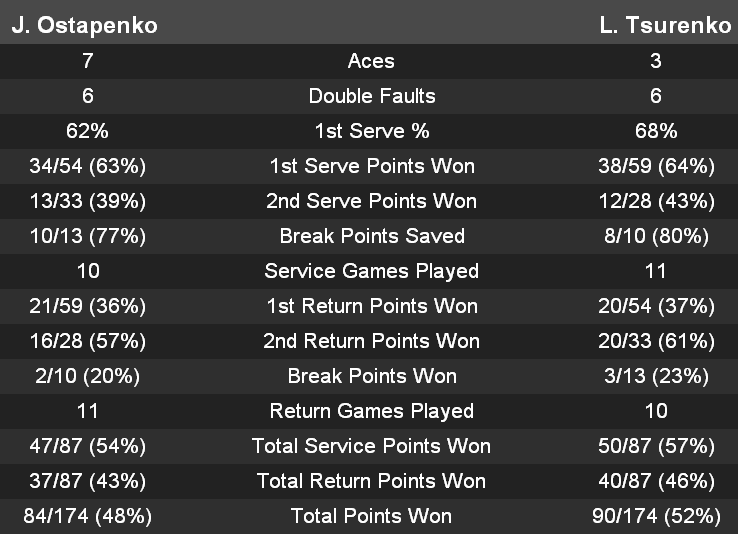Image resolution: width=738 pixels, height=534 pixels.
Task: Click Ostapenko's 84/174 (48%) total points value
Action: click(x=88, y=516)
